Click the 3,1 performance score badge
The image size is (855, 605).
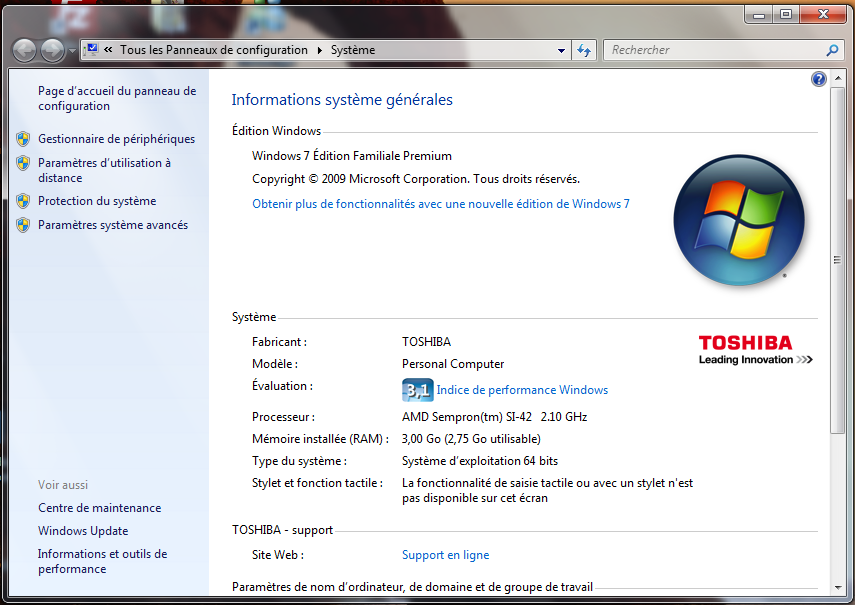[418, 390]
